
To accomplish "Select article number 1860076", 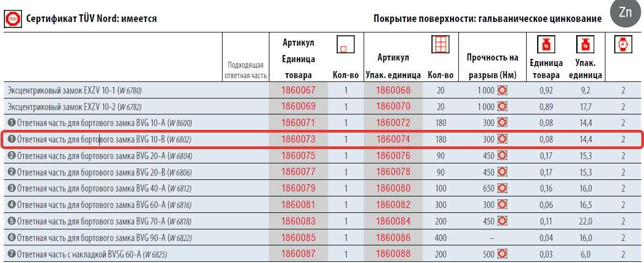I will coord(393,156).
